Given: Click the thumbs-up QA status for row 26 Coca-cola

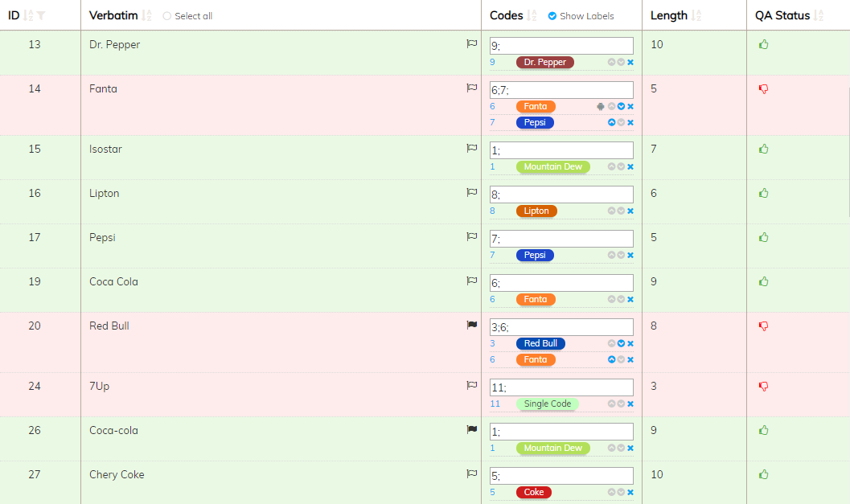Looking at the screenshot, I should (764, 430).
